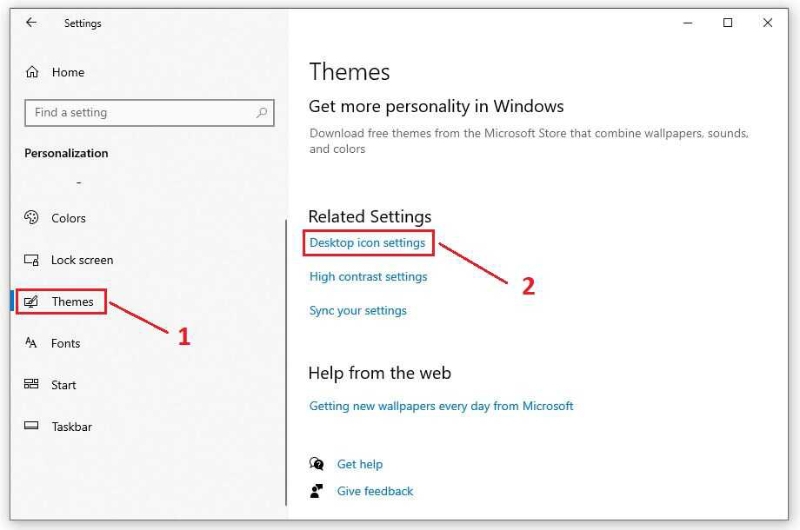Select the Colors palette icon
The width and height of the screenshot is (800, 530).
tap(31, 217)
